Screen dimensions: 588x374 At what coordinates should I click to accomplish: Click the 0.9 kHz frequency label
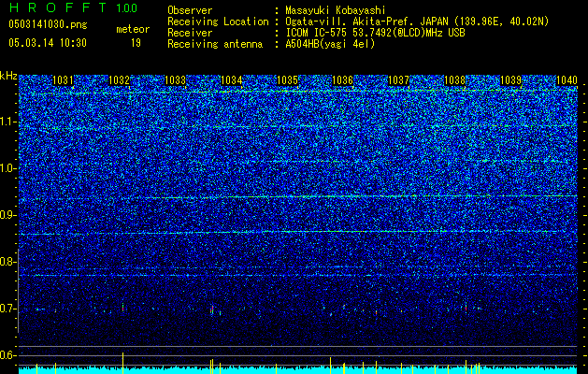point(7,215)
